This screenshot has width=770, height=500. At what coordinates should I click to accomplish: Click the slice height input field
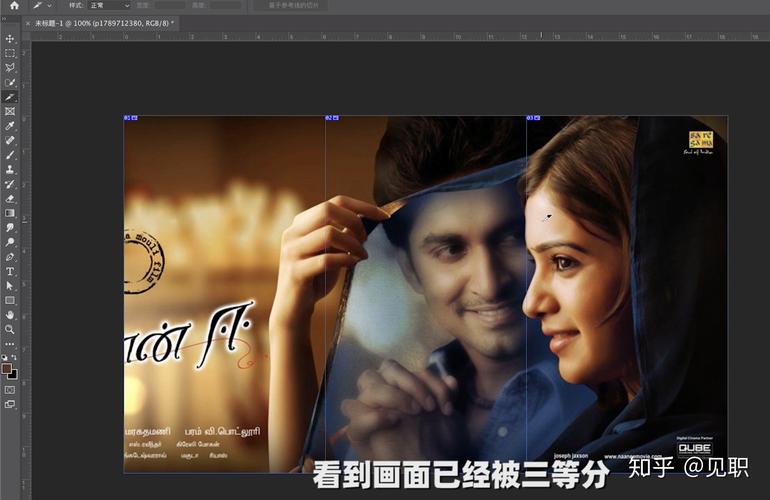point(225,5)
